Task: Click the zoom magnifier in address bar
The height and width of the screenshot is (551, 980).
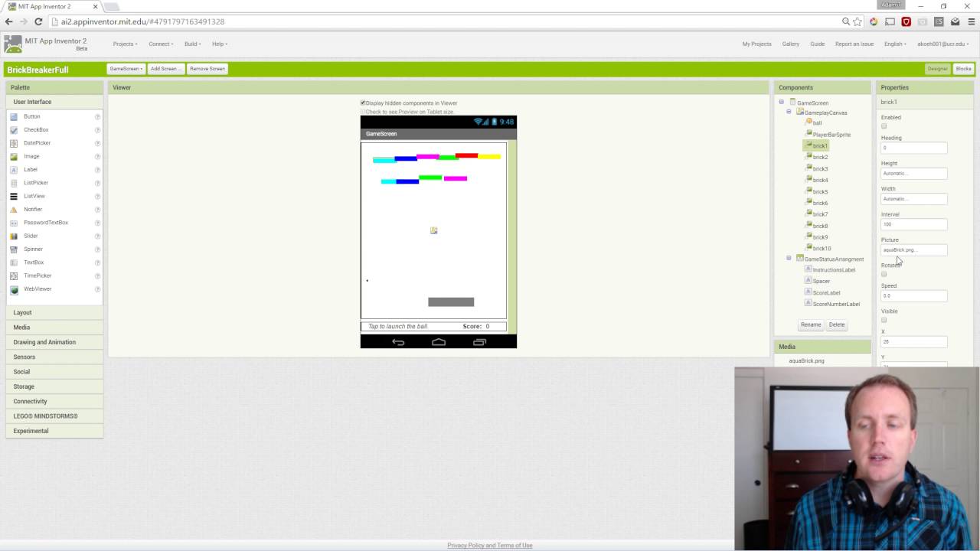Action: pos(846,21)
